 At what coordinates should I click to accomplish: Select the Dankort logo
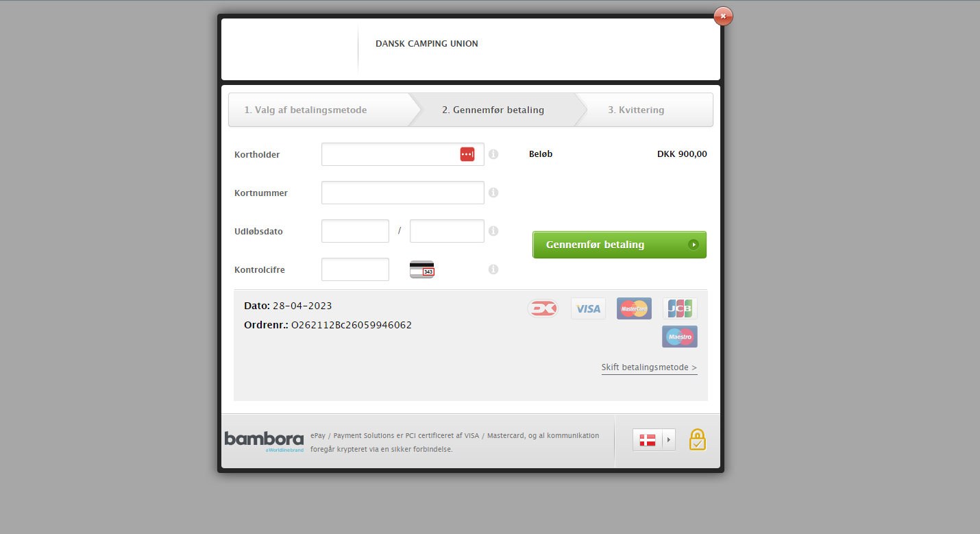(543, 308)
